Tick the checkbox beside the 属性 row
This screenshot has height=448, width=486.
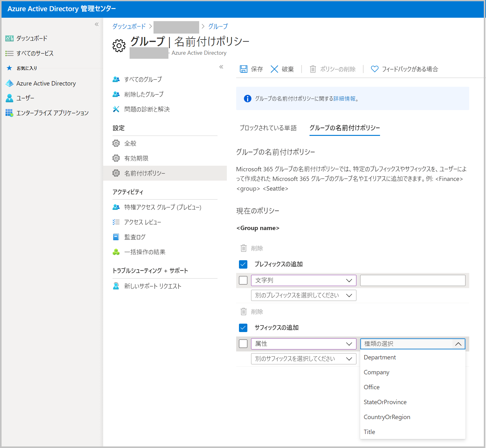pyautogui.click(x=243, y=344)
